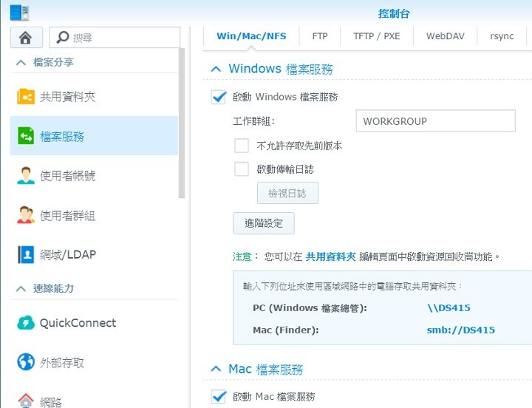
Task: Click the smb://DS415 address link
Action: pyautogui.click(x=461, y=330)
